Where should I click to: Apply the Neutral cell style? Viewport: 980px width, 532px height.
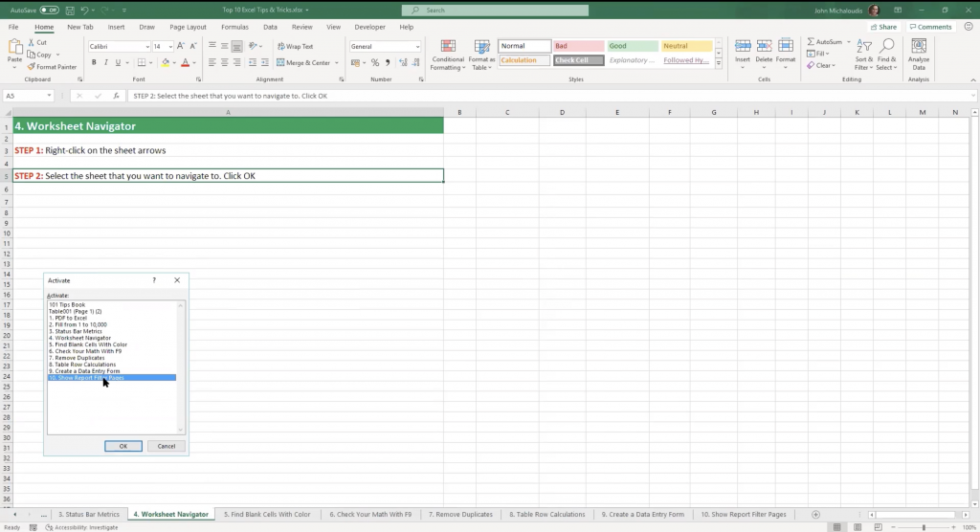coord(686,46)
